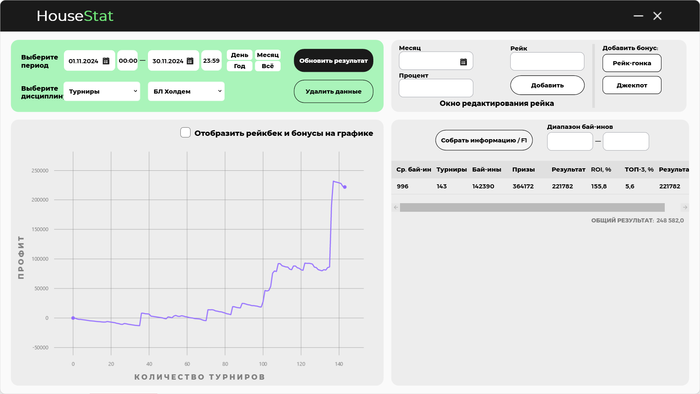Click the table cell 155,8
This screenshot has width=700, height=394.
pos(599,187)
